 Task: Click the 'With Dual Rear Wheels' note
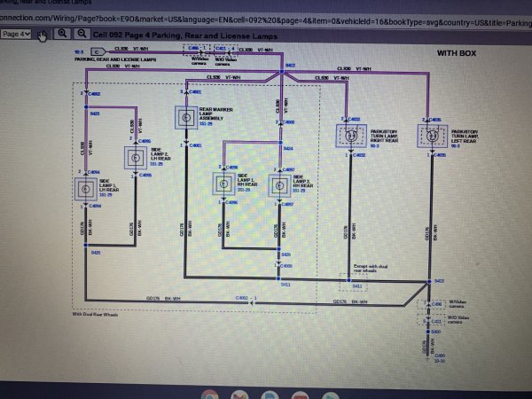(x=95, y=315)
